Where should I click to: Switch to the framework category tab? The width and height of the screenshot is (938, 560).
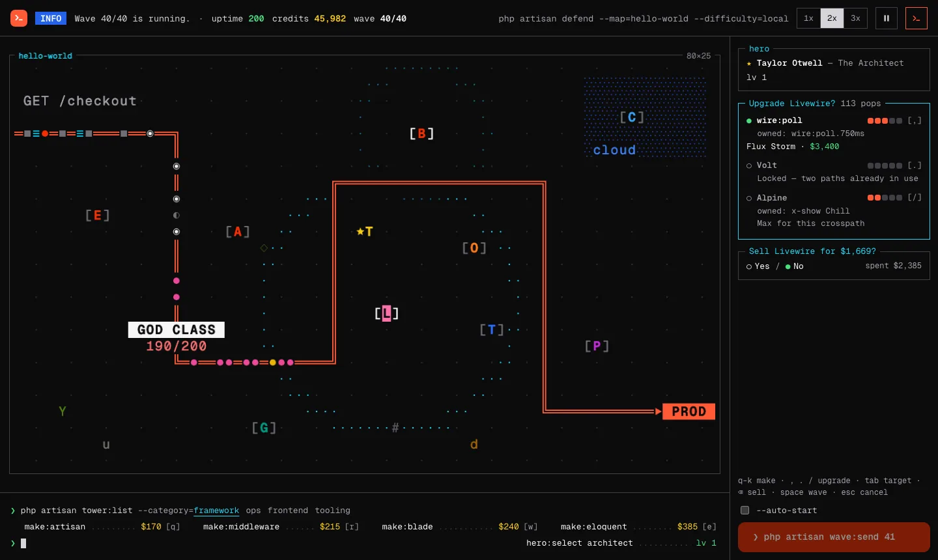(216, 511)
